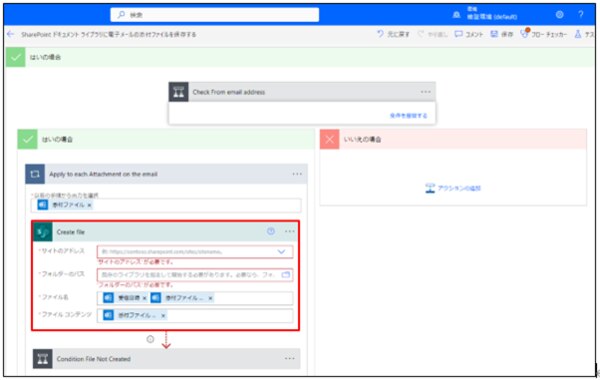
Task: Click the top はいの場合 green check icon
Action: pyautogui.click(x=16, y=57)
